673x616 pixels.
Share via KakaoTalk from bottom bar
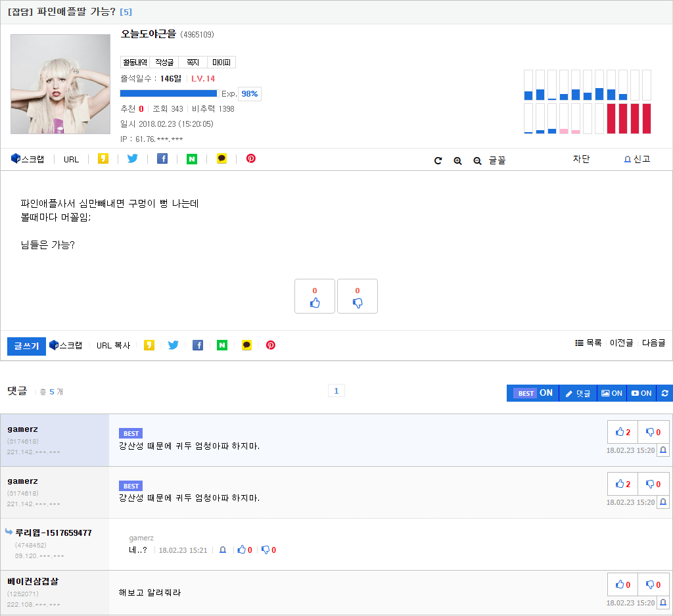(x=246, y=344)
